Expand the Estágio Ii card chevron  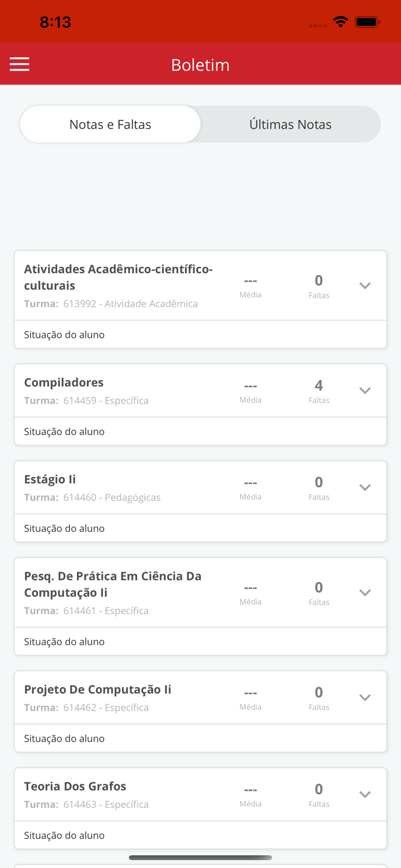(365, 487)
